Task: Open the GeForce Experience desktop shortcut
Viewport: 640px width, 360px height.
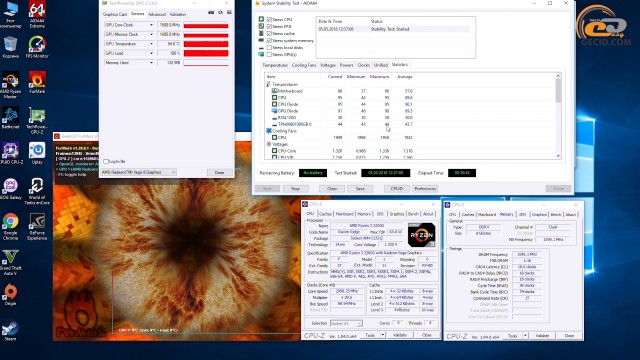Action: pyautogui.click(x=37, y=227)
